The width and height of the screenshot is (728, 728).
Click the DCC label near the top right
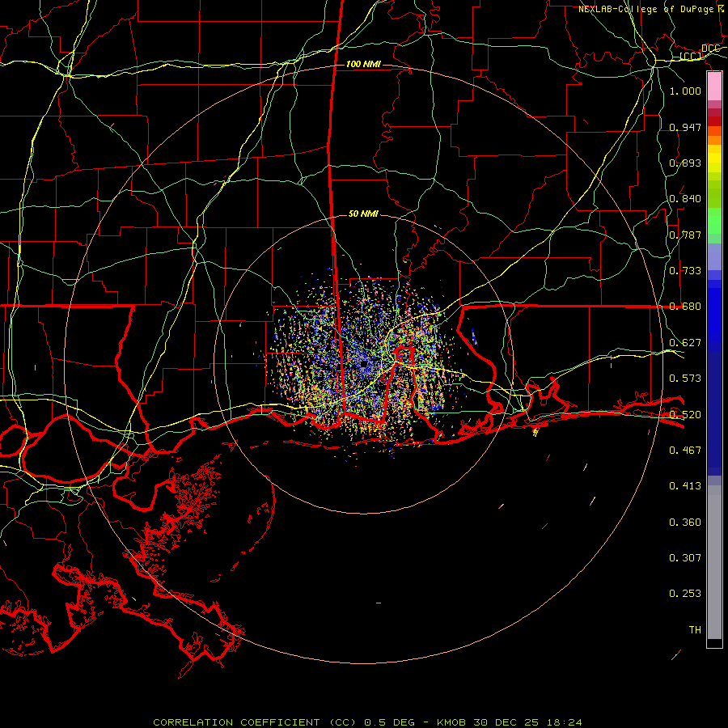(711, 49)
